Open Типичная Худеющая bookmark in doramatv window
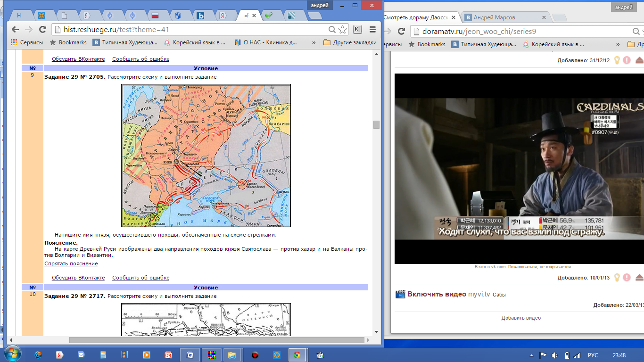The width and height of the screenshot is (644, 362). click(484, 44)
